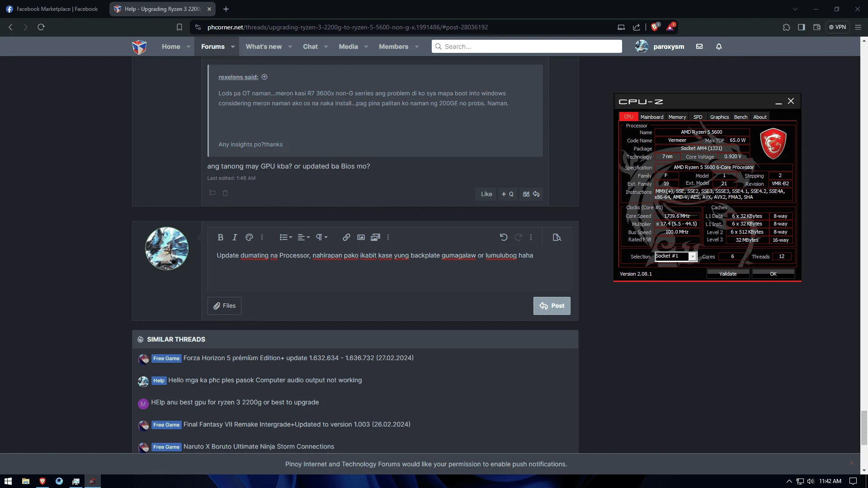Click the Post reply button
Viewport: 868px width, 488px height.
point(552,306)
